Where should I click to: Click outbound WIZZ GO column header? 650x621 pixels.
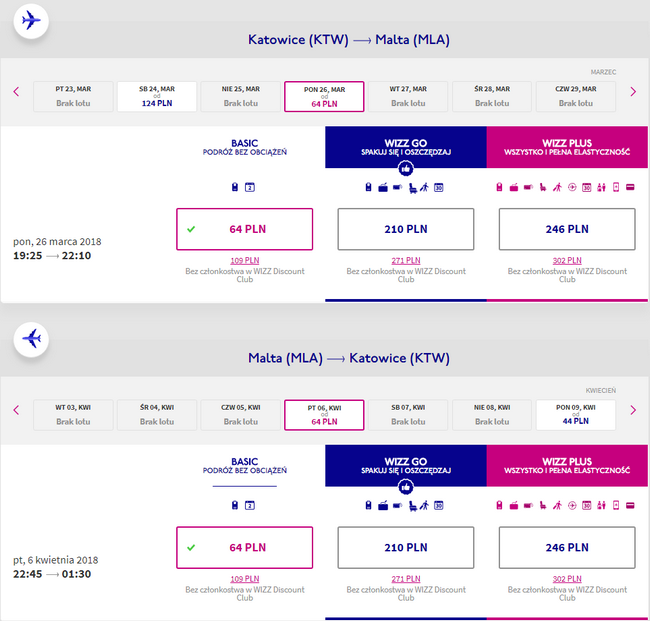406,147
